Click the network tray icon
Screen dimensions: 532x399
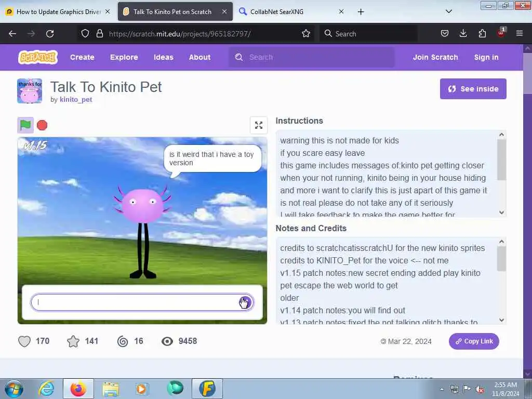tap(454, 389)
